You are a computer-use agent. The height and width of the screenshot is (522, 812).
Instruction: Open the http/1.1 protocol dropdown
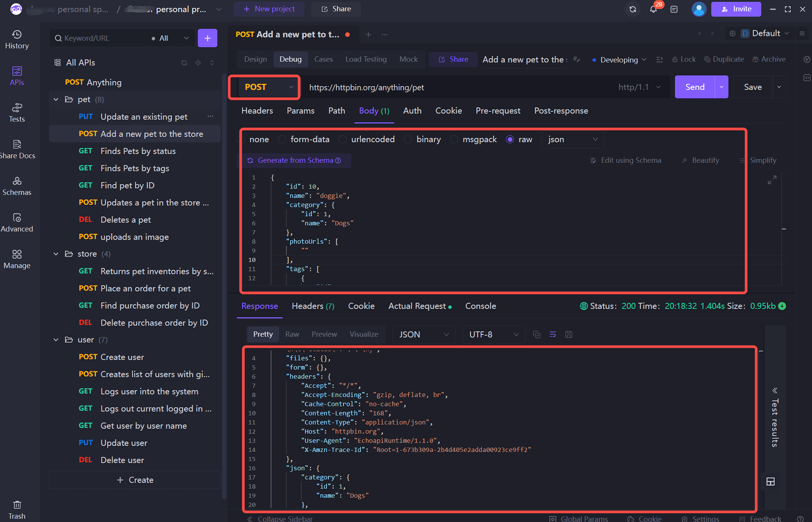point(639,87)
